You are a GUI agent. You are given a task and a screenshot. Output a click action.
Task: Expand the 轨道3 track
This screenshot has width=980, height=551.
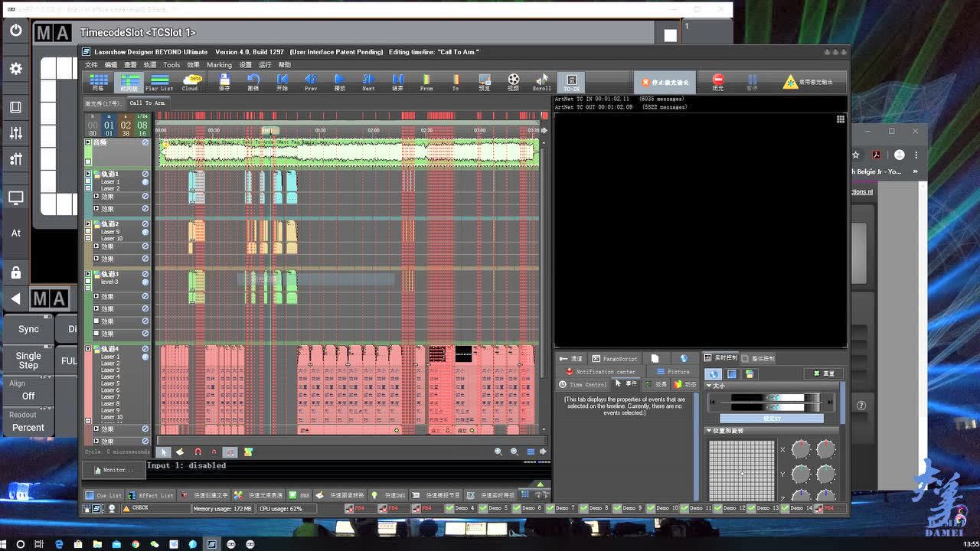tap(88, 273)
